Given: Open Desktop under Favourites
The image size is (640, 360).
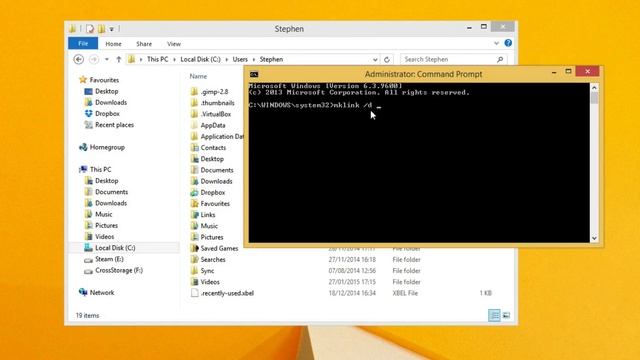Looking at the screenshot, I should [107, 91].
